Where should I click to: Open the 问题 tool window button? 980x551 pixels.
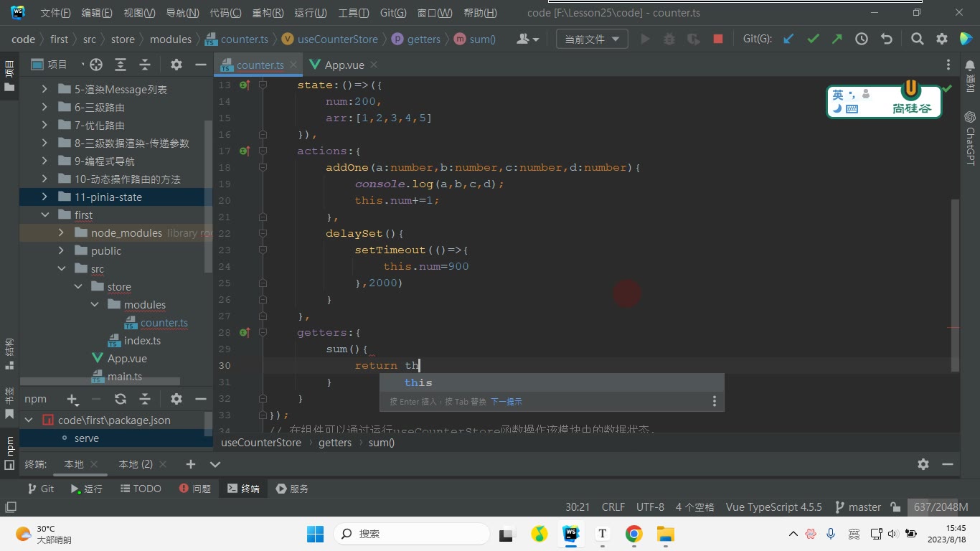coord(194,489)
